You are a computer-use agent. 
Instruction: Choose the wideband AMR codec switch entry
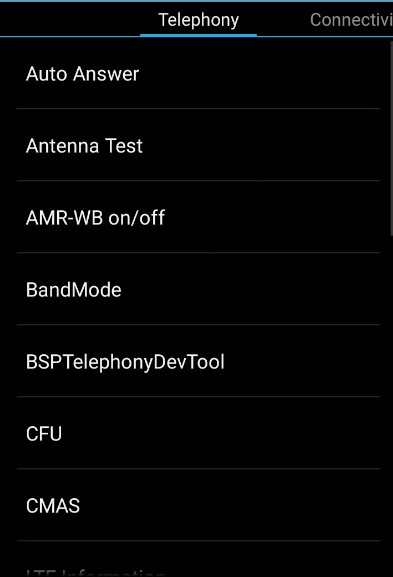tap(198, 217)
